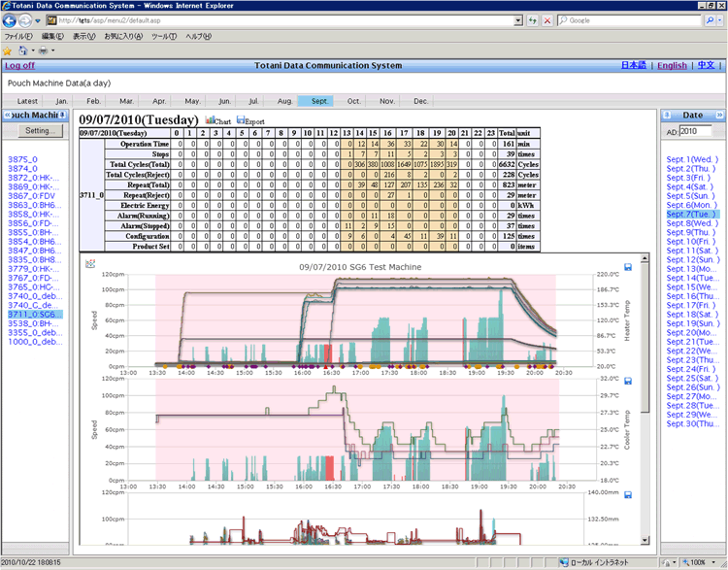Select machine 3867_0:FDV
Screen dimensions: 728x570
pos(31,195)
